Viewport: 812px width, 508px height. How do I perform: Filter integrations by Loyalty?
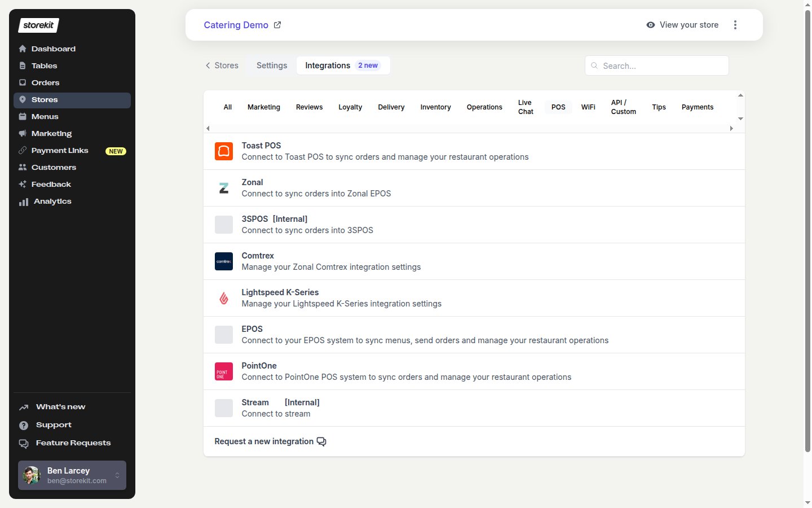[350, 107]
